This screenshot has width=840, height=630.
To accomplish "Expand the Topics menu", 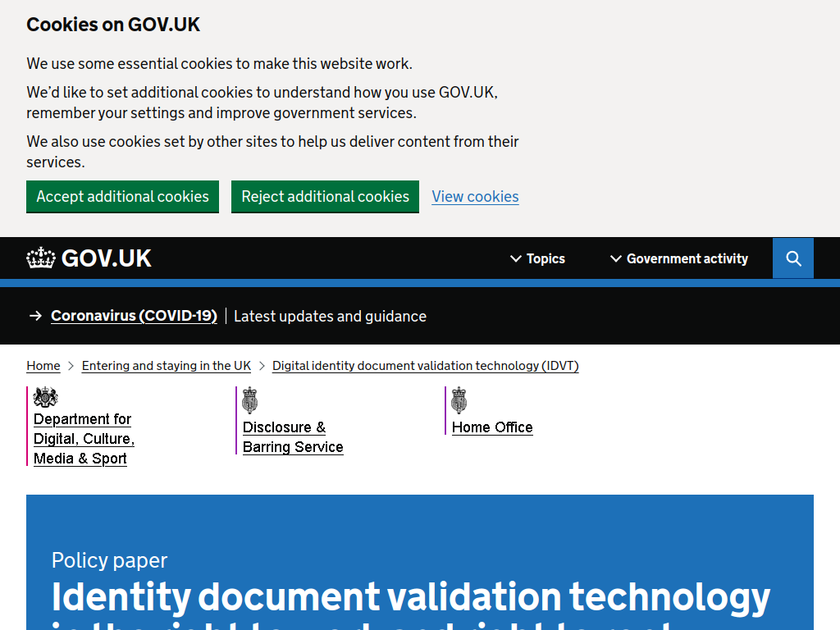I will click(x=538, y=258).
